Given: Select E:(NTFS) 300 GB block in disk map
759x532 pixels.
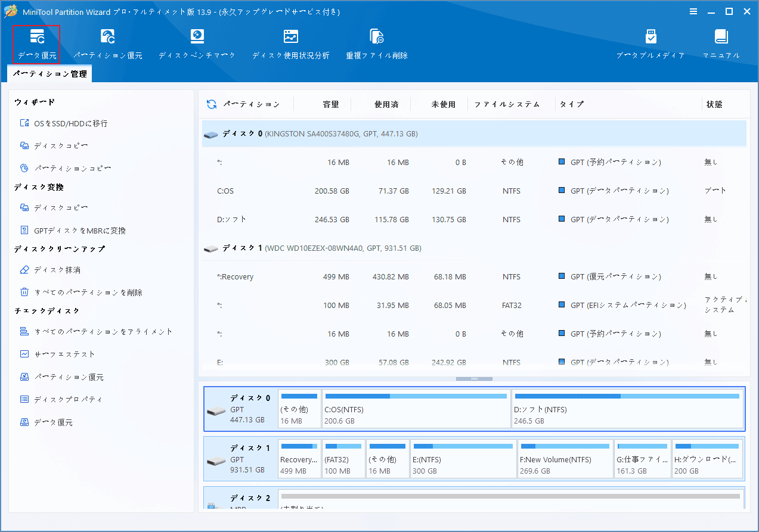Looking at the screenshot, I should [463, 459].
